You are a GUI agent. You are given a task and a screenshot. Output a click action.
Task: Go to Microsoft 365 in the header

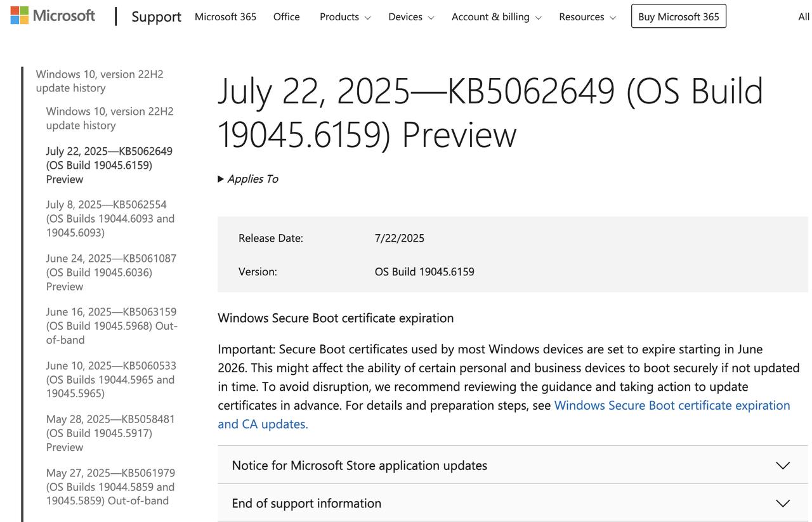click(x=225, y=16)
